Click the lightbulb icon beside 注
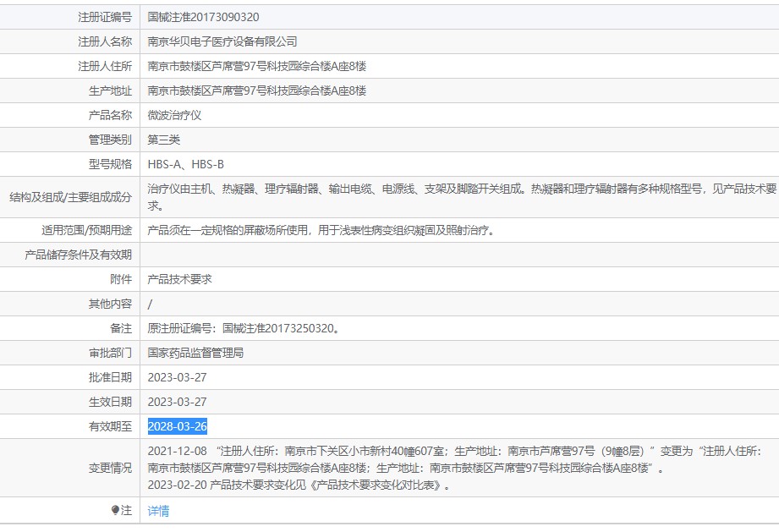 click(x=115, y=510)
